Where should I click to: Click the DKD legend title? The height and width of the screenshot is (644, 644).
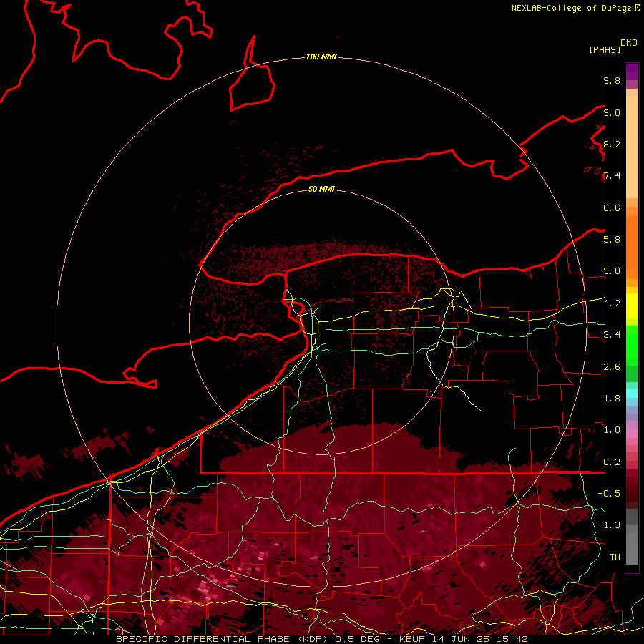pos(628,43)
